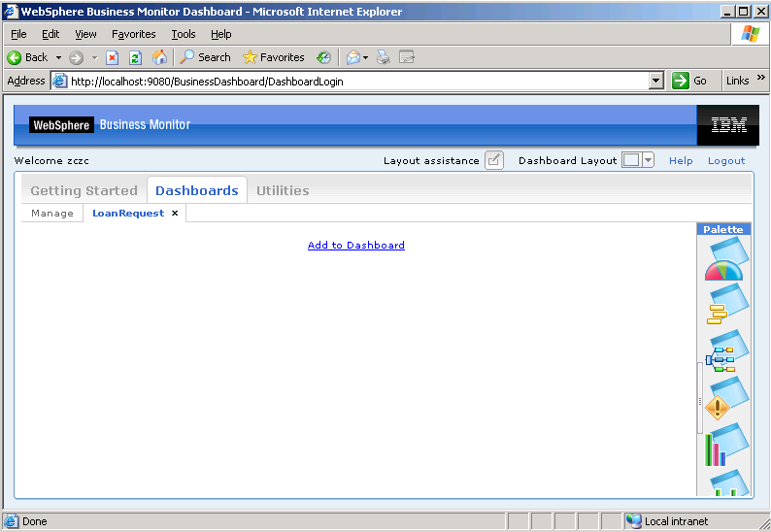Close the LoanRequest tab with X
This screenshot has width=771, height=532.
(x=175, y=213)
